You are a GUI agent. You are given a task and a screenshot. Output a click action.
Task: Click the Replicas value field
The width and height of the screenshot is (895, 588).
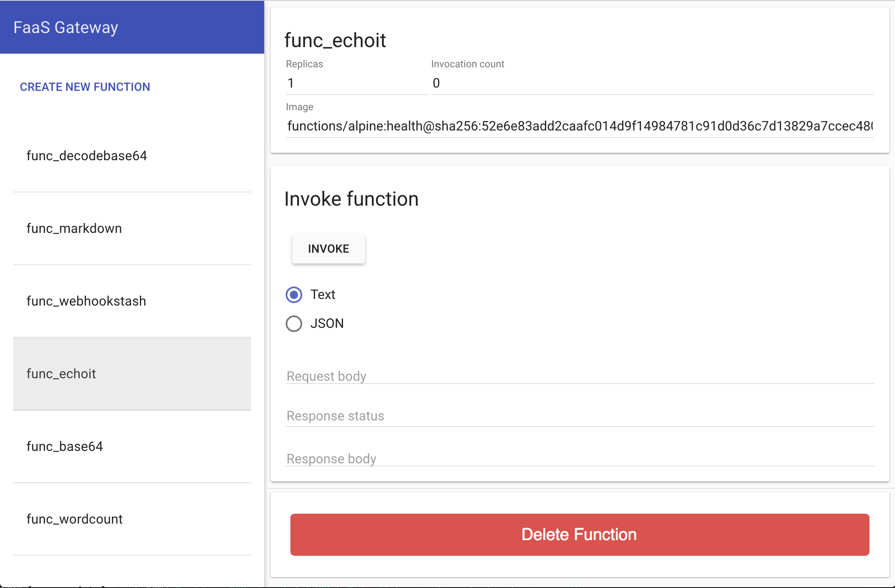click(357, 83)
